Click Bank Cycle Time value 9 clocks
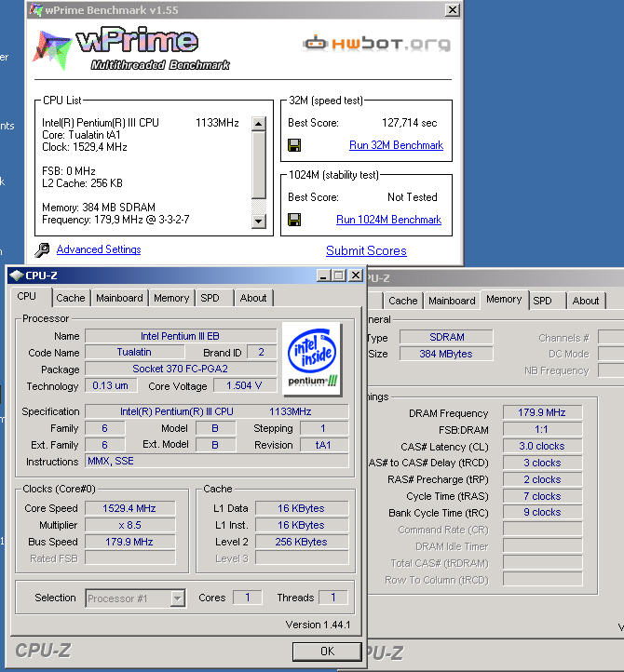 (542, 512)
